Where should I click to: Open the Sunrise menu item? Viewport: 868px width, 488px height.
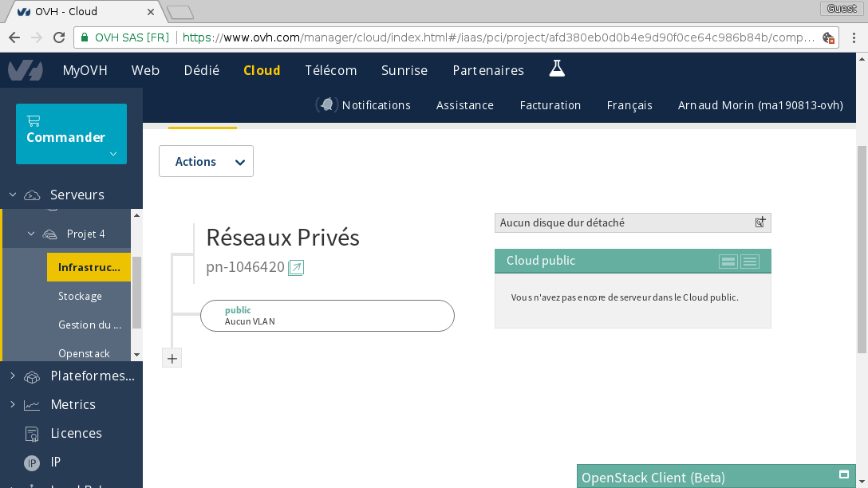coord(404,70)
